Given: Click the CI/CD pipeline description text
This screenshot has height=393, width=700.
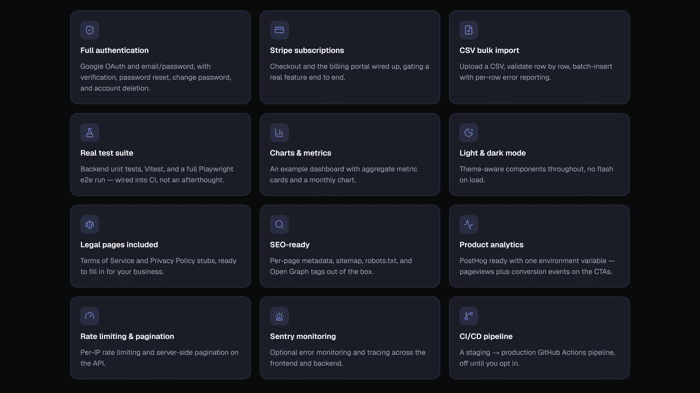Looking at the screenshot, I should click(537, 358).
